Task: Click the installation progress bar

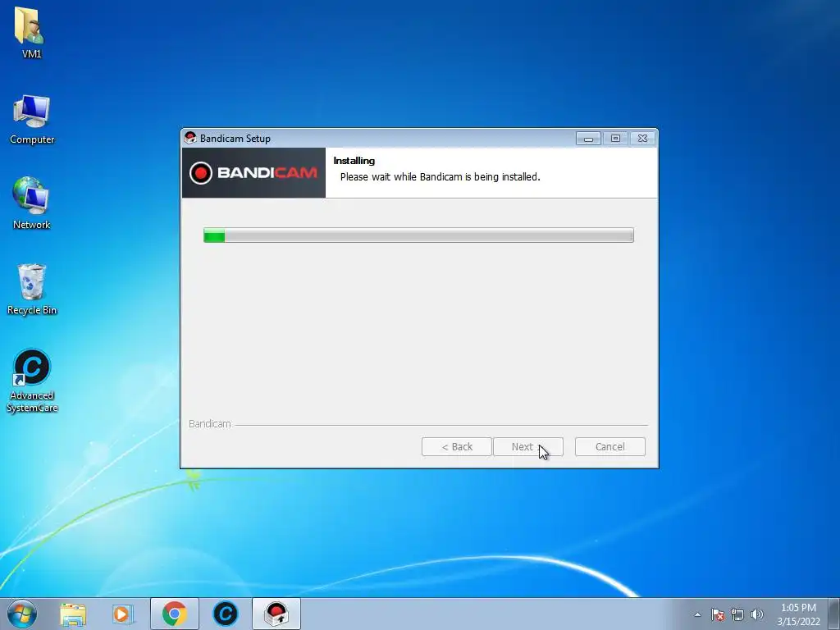Action: (x=418, y=235)
